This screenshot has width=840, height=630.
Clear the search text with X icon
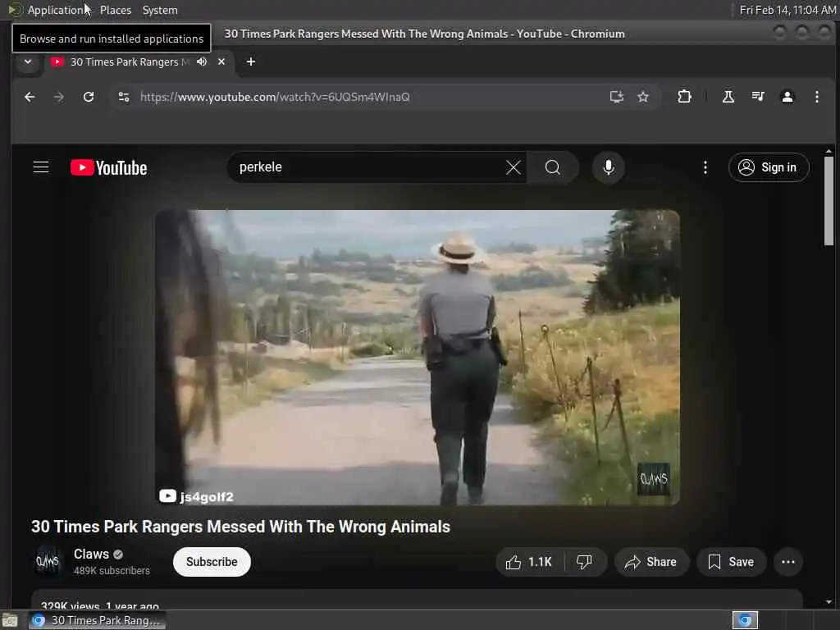point(514,167)
